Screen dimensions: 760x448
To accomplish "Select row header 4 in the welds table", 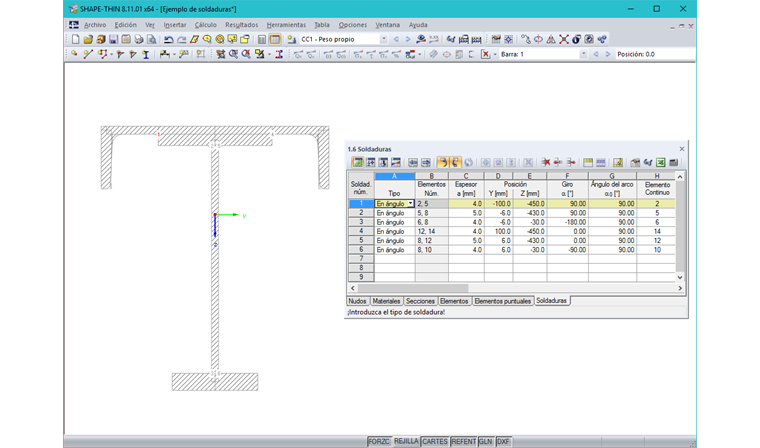I will pos(361,231).
